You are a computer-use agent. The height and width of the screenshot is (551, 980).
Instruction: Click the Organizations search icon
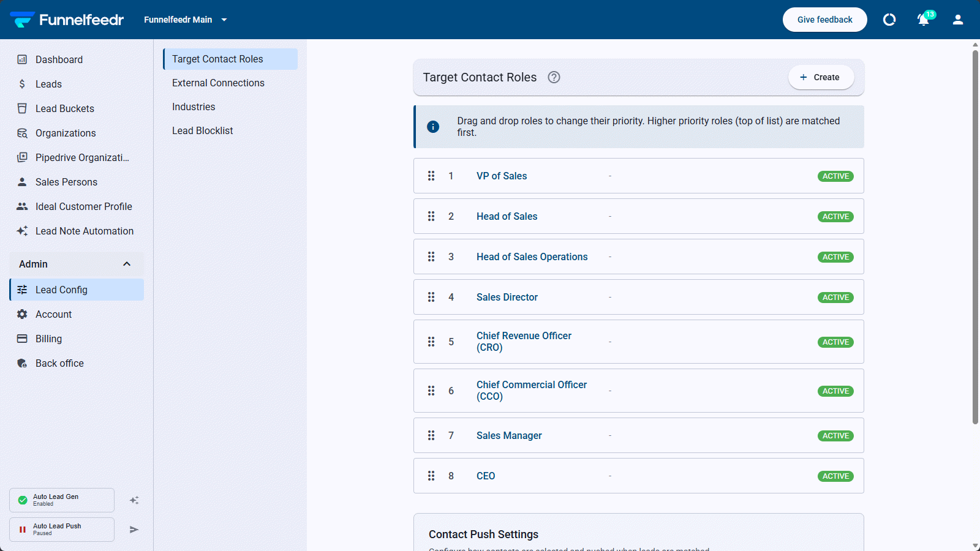click(x=22, y=133)
